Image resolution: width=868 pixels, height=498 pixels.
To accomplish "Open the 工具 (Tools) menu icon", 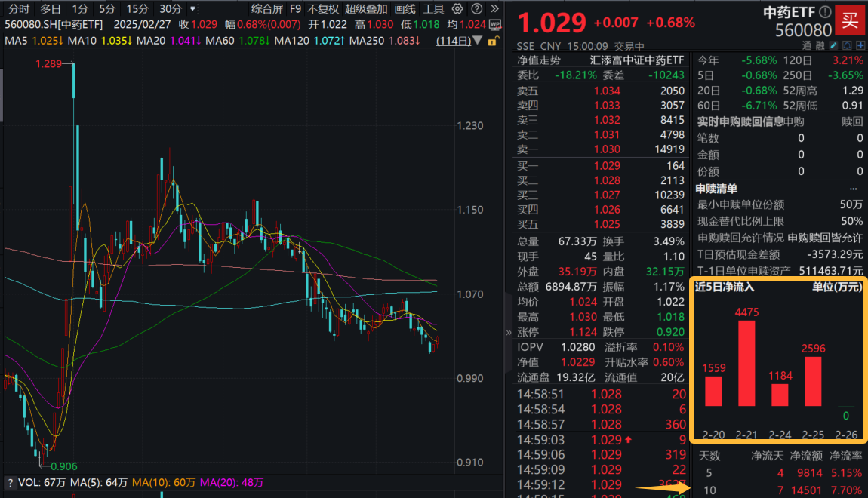I will point(433,10).
